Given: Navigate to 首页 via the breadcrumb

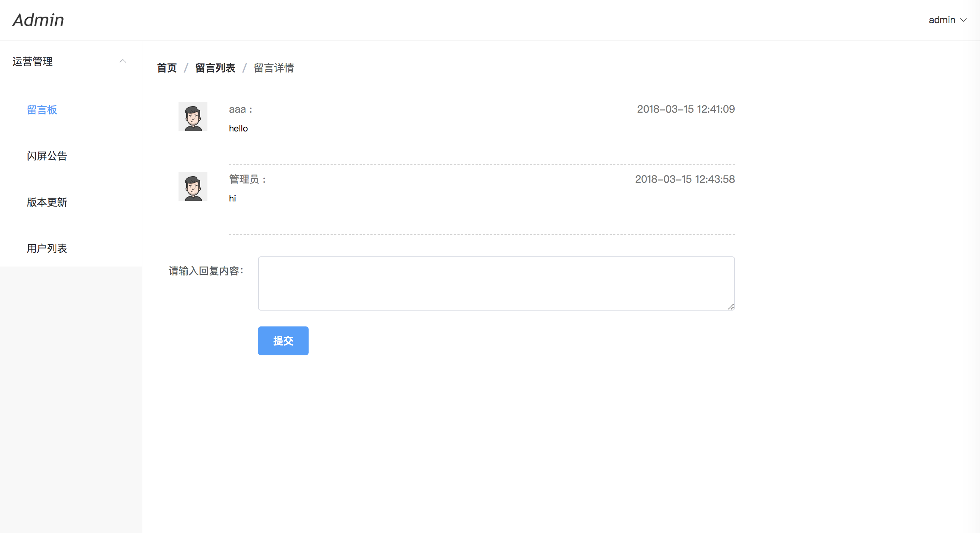Looking at the screenshot, I should pyautogui.click(x=167, y=68).
